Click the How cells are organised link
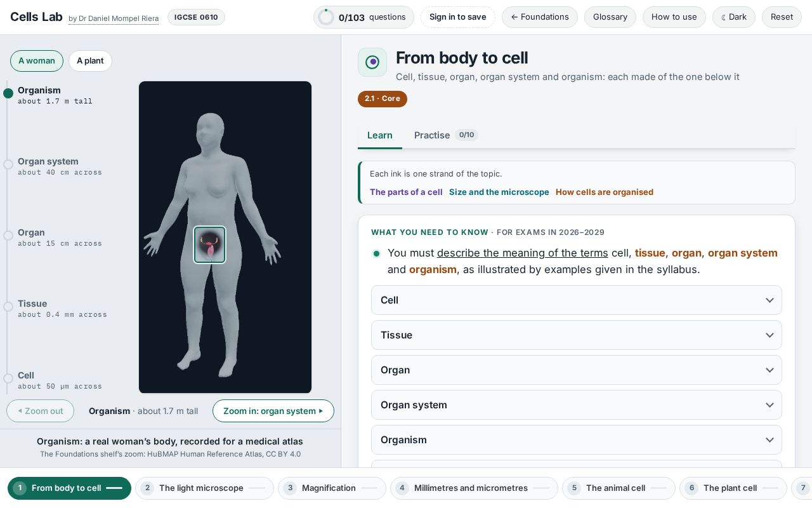This screenshot has height=508, width=812. 605,192
